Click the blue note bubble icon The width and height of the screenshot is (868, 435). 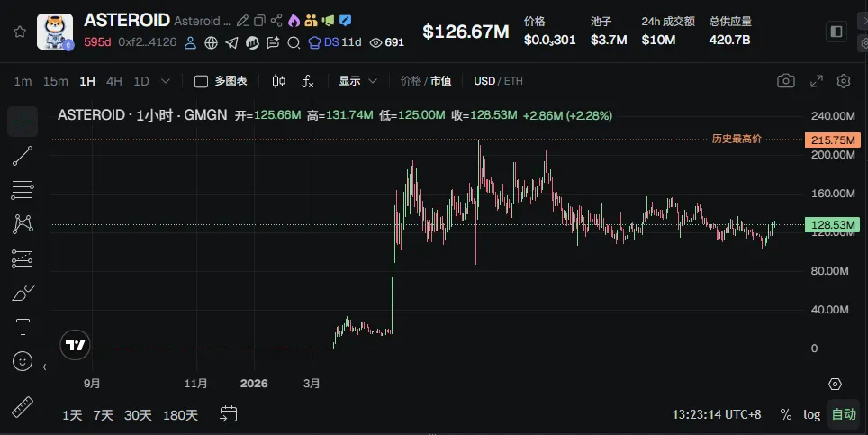346,21
